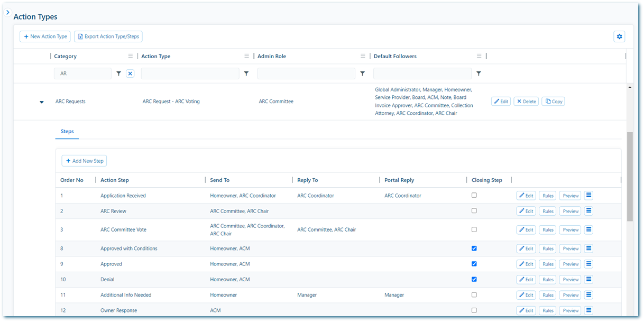The image size is (644, 322).
Task: Open the Admin Role column menu icon
Action: coord(363,56)
